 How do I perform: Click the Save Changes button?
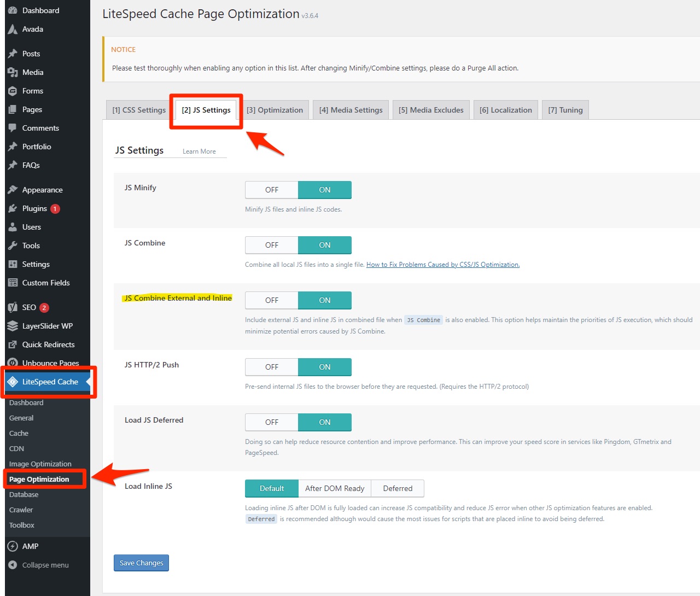pos(141,563)
